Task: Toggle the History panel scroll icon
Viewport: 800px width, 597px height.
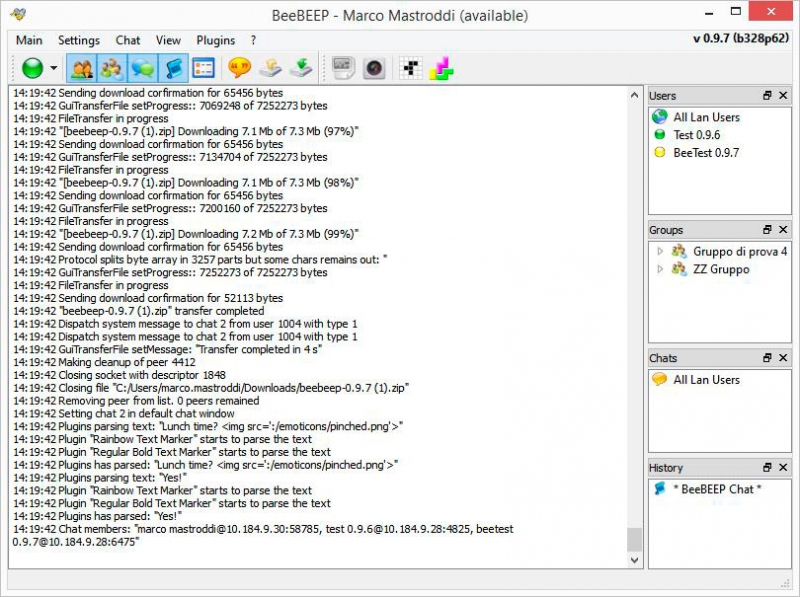Action: [x=173, y=68]
